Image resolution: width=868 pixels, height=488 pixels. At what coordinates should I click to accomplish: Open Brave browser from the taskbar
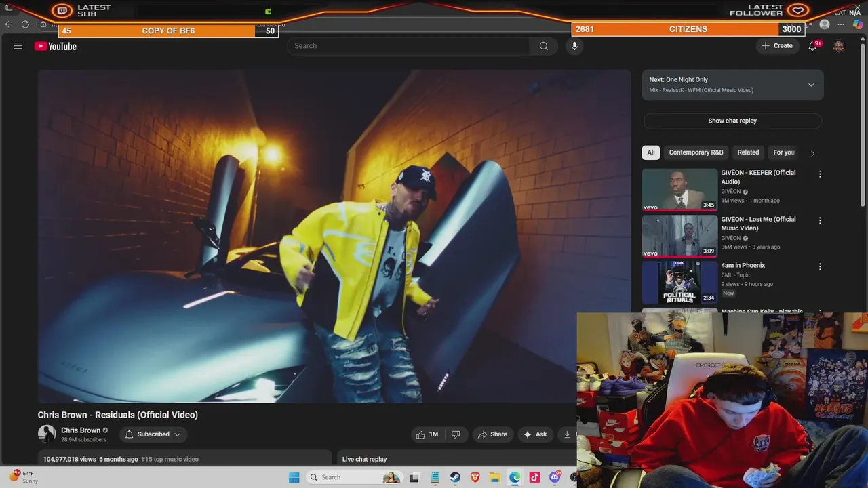(x=475, y=477)
